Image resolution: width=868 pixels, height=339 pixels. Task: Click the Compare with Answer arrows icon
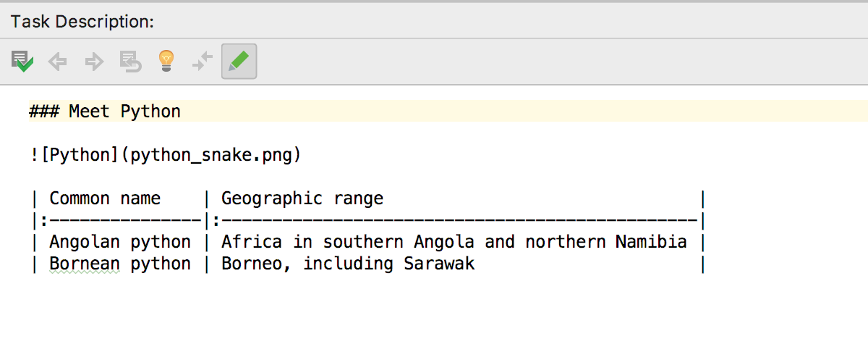203,62
